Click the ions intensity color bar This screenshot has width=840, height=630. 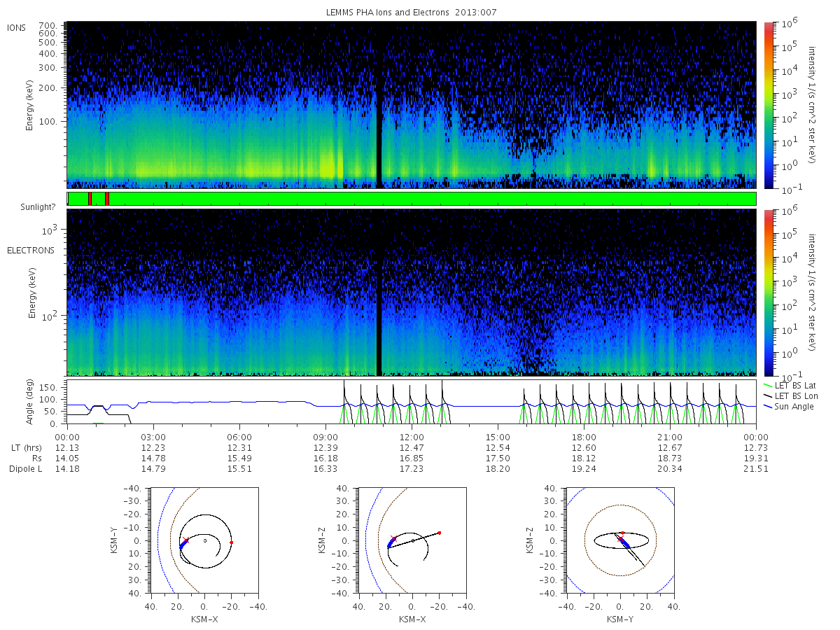pyautogui.click(x=768, y=105)
